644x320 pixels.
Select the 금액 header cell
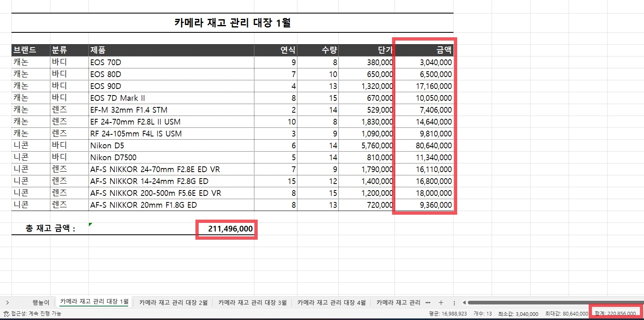click(424, 50)
